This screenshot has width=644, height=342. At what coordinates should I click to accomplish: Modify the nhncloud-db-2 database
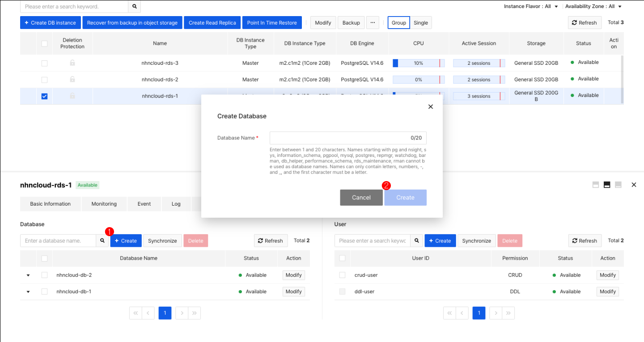(294, 275)
